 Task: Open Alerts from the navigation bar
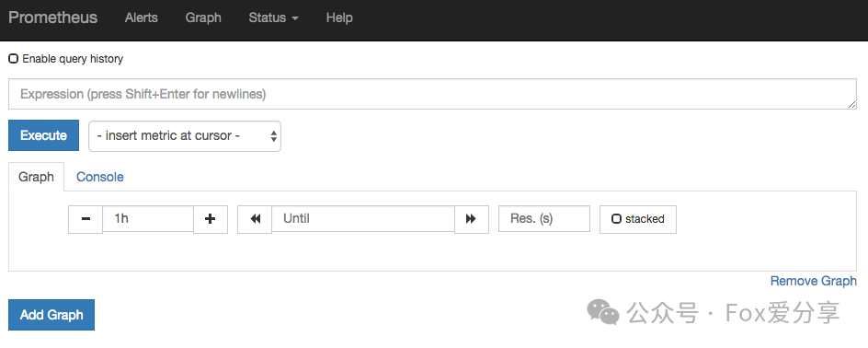142,17
